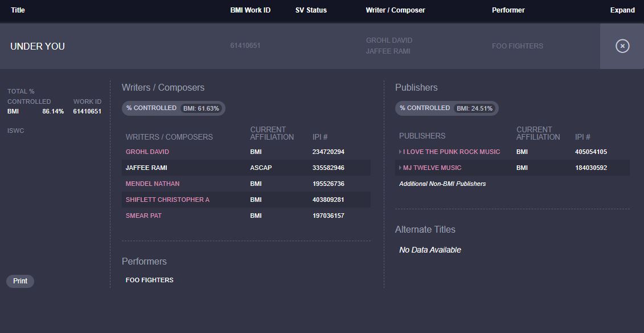Image resolution: width=644 pixels, height=333 pixels.
Task: Click the BMI Work ID column header
Action: (251, 10)
